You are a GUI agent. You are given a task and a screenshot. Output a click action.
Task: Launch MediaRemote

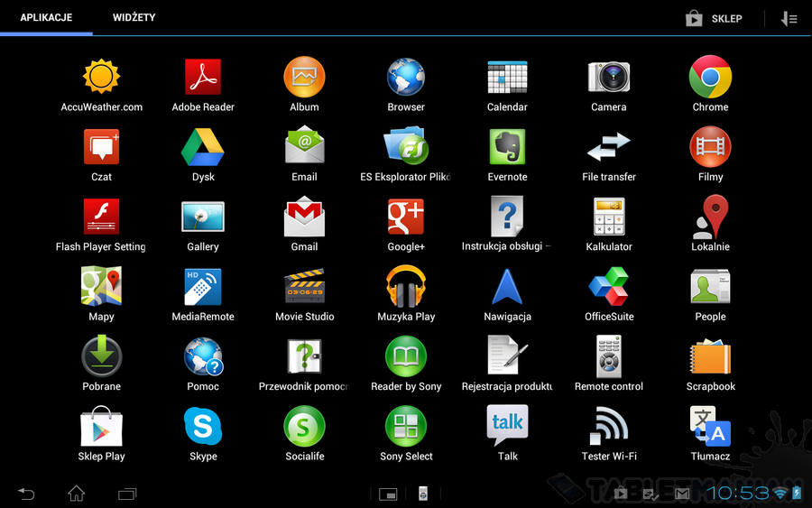tap(203, 286)
